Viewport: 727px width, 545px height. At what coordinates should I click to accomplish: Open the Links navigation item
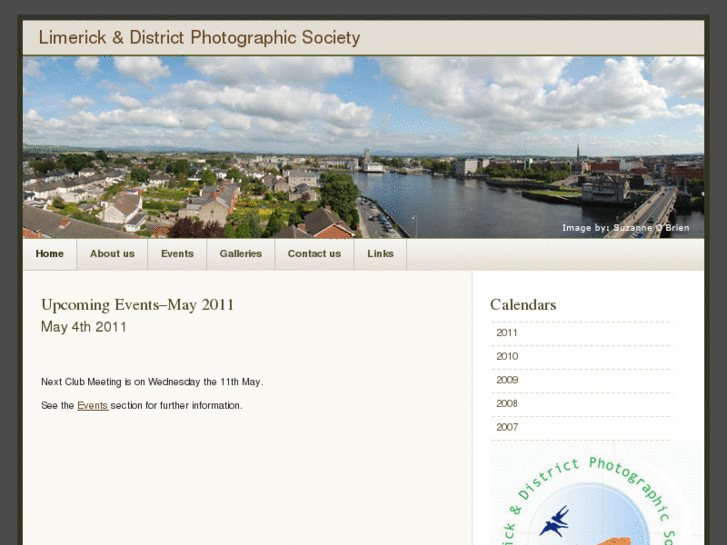click(380, 254)
